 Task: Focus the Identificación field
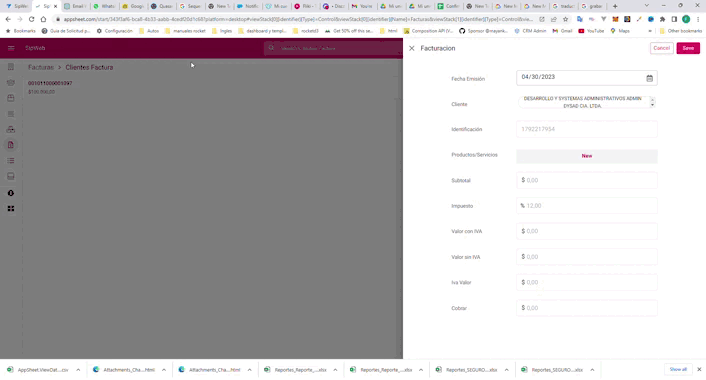(587, 129)
